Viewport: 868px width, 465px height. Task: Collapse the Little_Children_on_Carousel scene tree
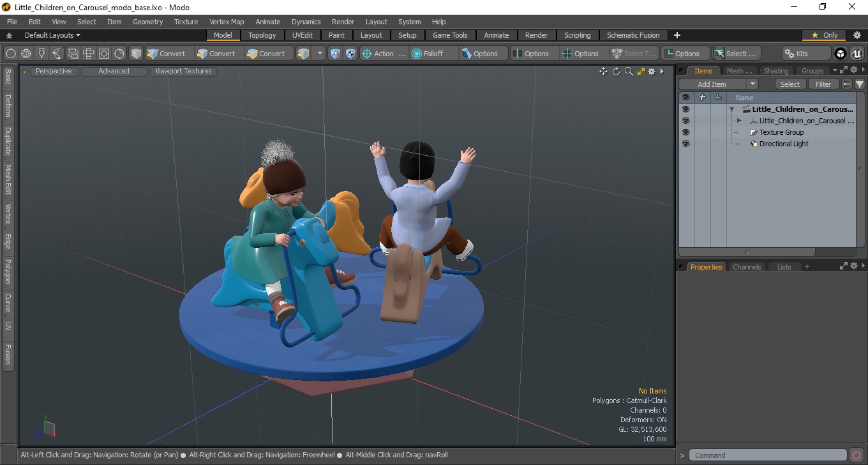(731, 109)
